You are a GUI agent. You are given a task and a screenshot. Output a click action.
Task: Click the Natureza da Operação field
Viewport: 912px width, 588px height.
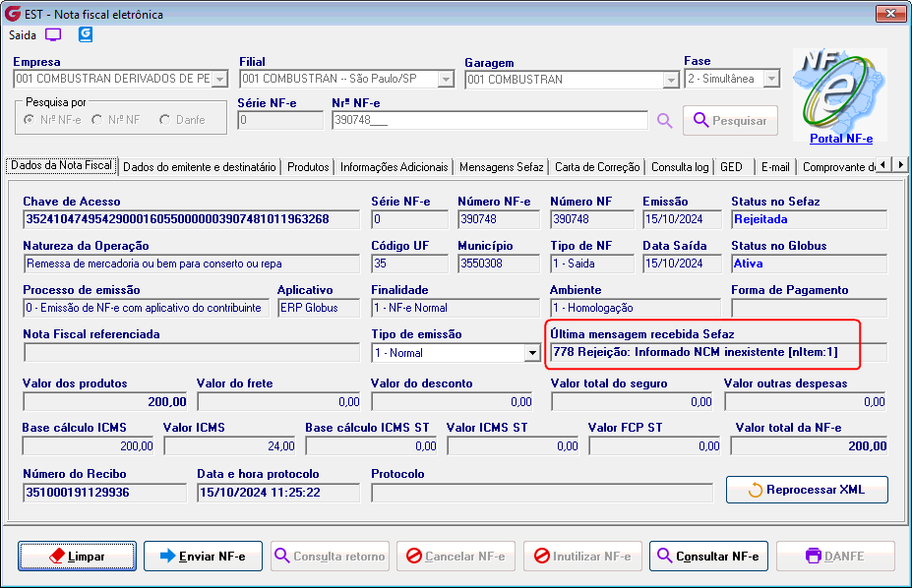pos(192,264)
